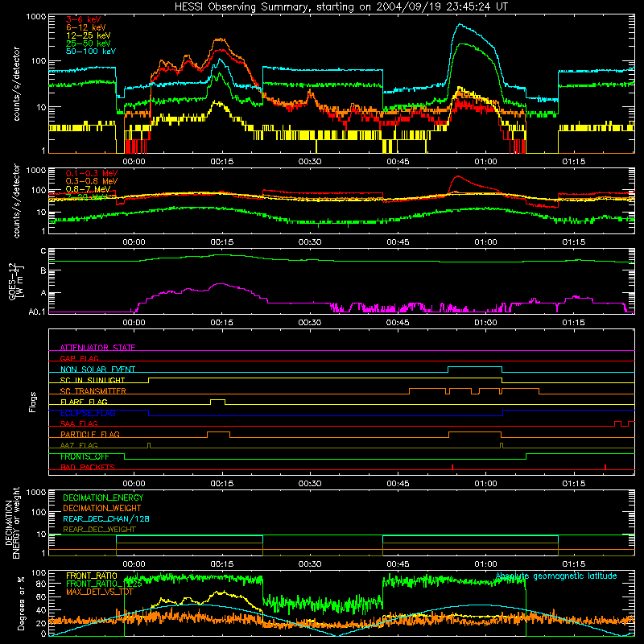
Task: Click the 0.1-0.3 MeV red curve peak
Action: 458,176
